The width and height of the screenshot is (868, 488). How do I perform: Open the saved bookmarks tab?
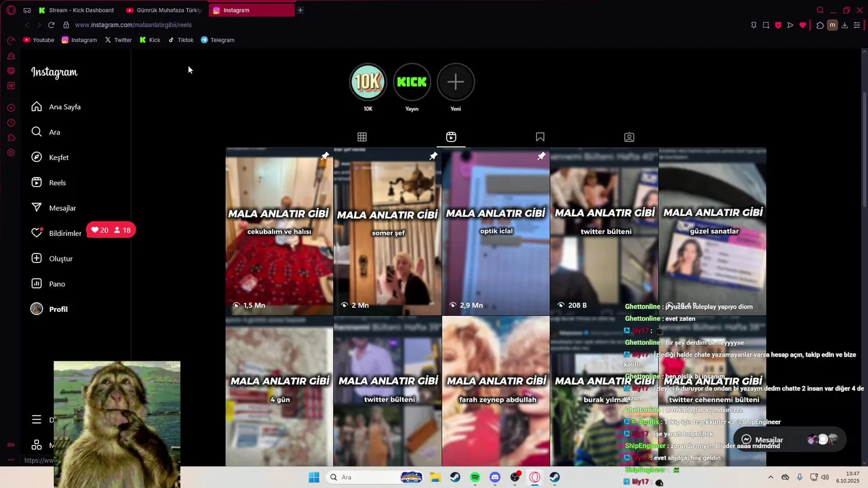click(x=540, y=137)
